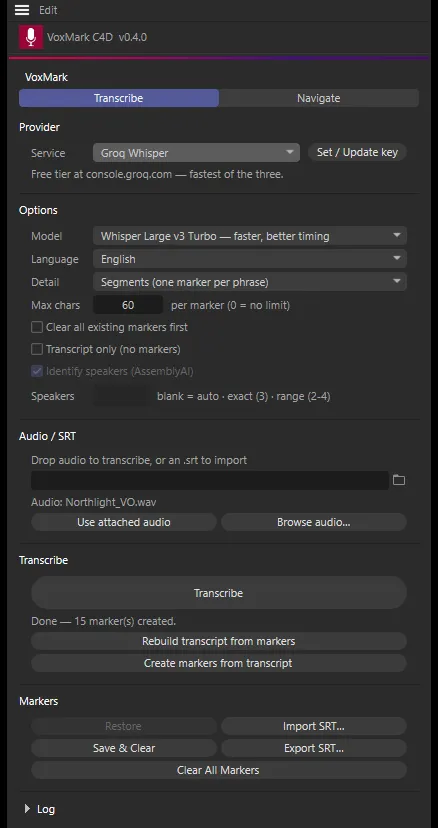Toggle Identify speakers (AssemblyAI) checkbox
The height and width of the screenshot is (828, 438).
pyautogui.click(x=37, y=372)
